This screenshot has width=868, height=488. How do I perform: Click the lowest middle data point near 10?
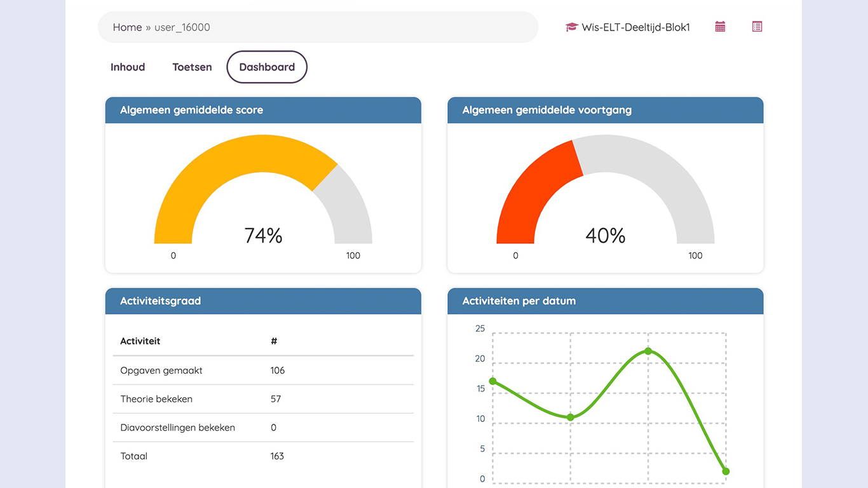point(571,417)
